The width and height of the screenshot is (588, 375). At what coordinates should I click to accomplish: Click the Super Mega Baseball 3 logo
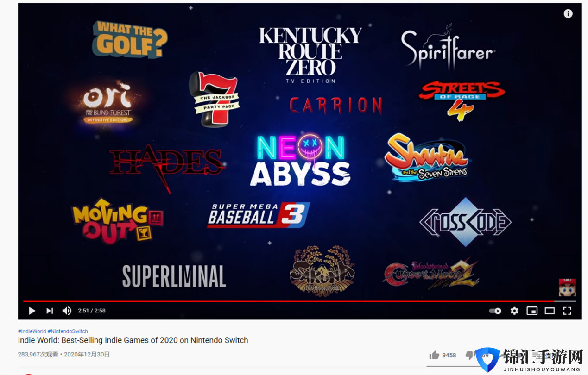(x=259, y=215)
